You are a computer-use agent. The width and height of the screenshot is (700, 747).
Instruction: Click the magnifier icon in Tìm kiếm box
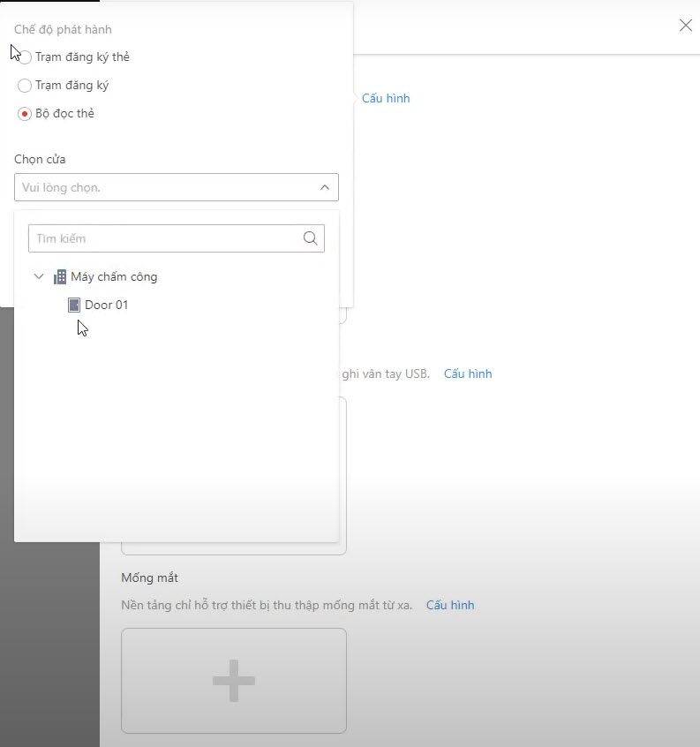pyautogui.click(x=310, y=238)
